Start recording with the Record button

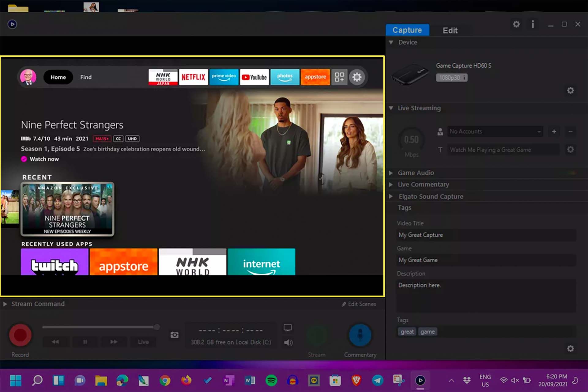pyautogui.click(x=20, y=335)
